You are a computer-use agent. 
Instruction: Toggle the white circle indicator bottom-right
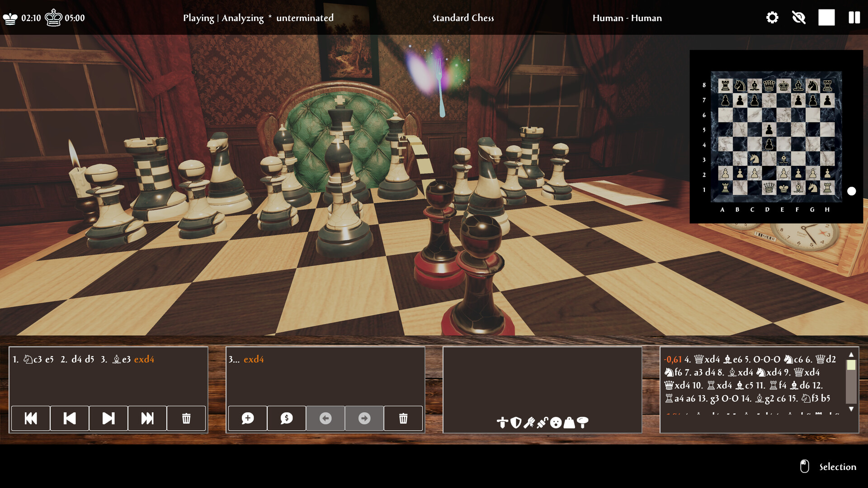click(853, 191)
